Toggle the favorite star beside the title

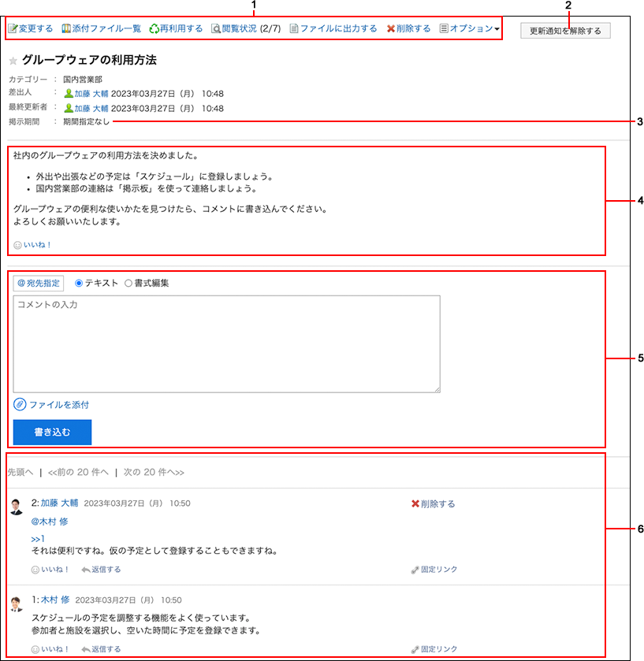(x=13, y=61)
